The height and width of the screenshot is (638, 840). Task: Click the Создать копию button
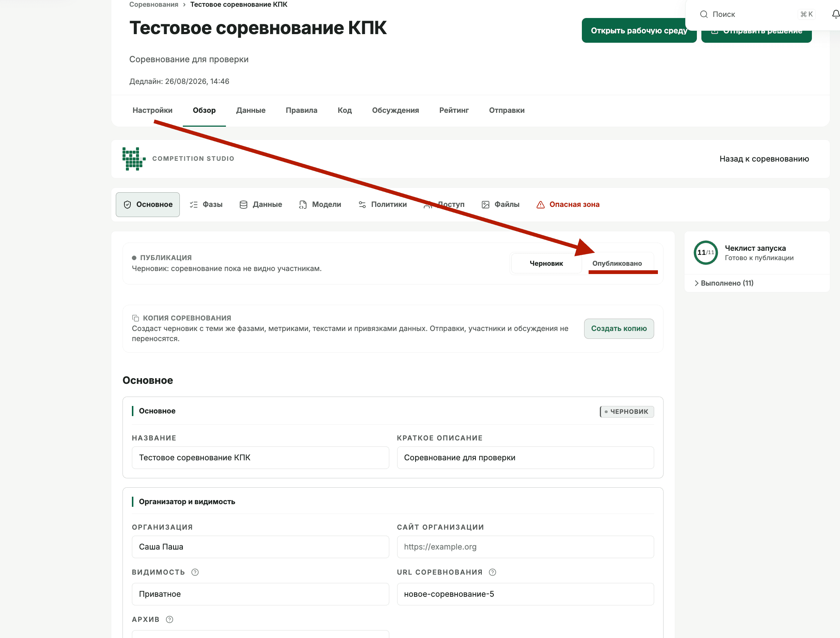coord(619,329)
